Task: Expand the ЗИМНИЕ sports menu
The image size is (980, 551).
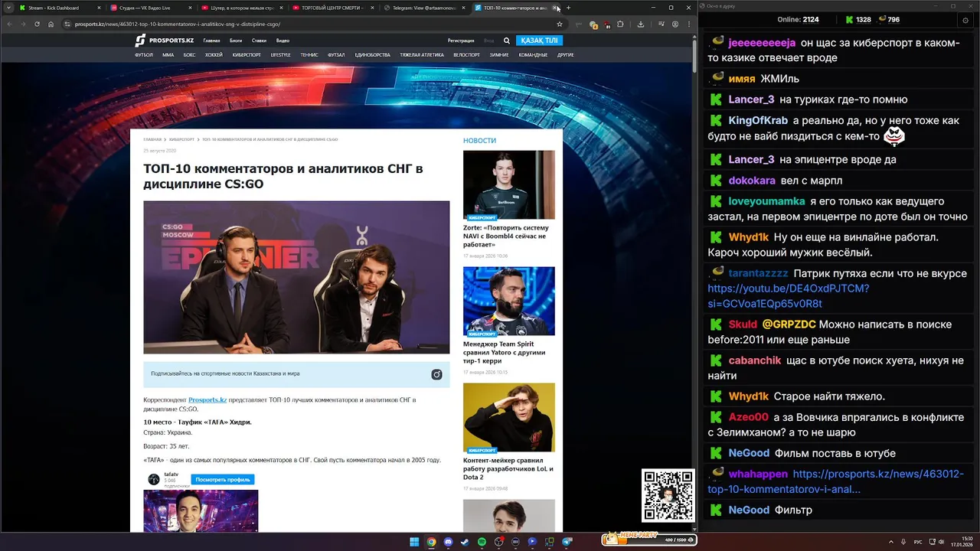Action: tap(499, 55)
